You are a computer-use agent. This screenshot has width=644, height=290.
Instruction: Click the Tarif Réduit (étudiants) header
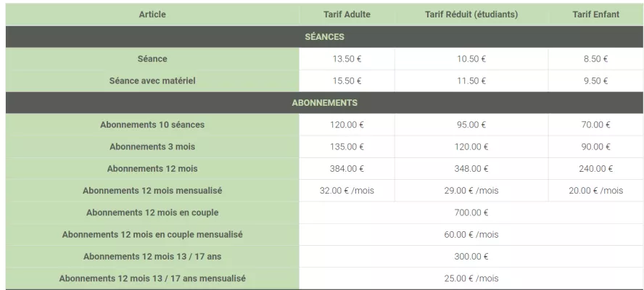471,14
